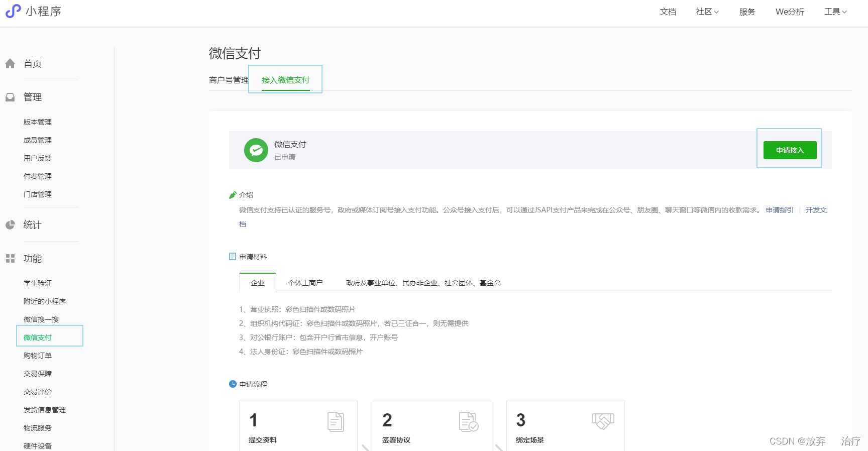Click the 组织机构代码证 requirement line
Screen dimensions: 868x451
pos(354,323)
